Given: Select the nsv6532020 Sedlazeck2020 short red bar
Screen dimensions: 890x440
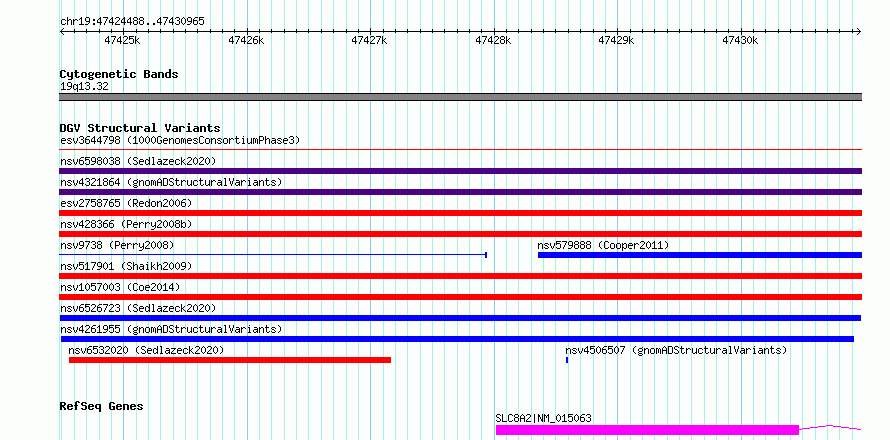Looking at the screenshot, I should pos(230,360).
